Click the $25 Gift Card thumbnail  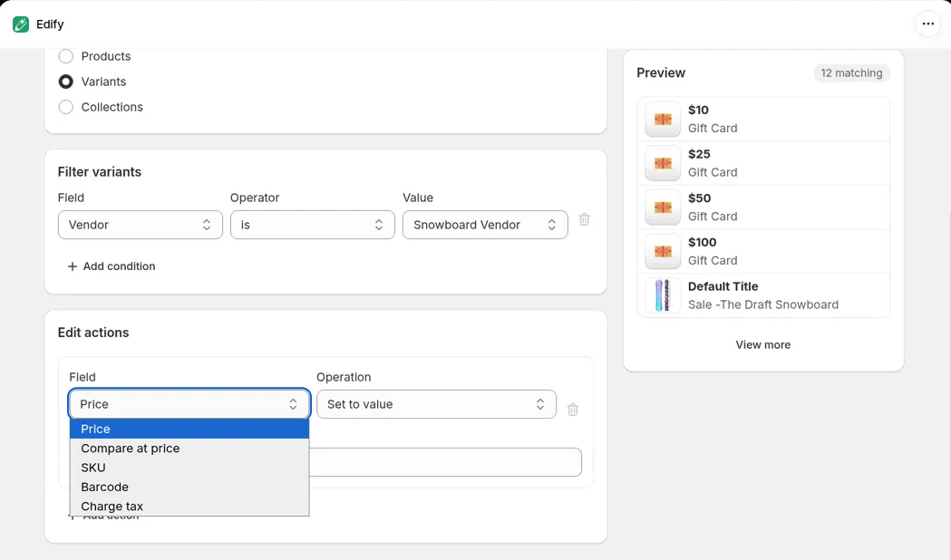click(663, 163)
